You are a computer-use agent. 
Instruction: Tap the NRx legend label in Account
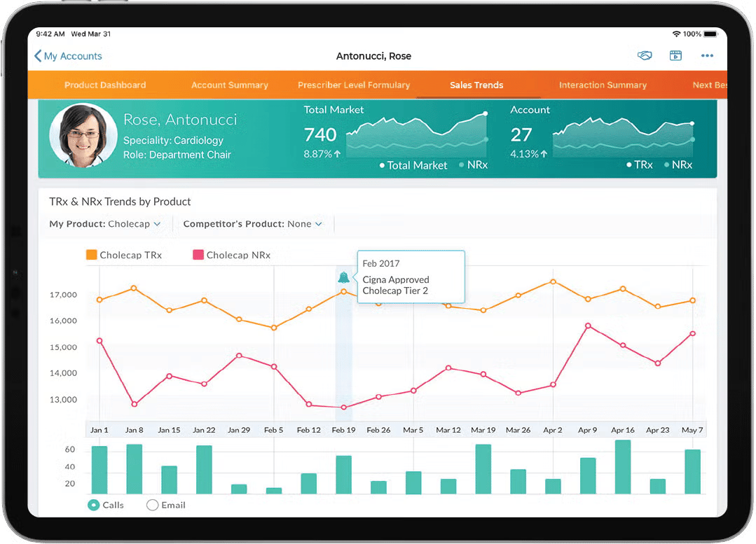click(678, 165)
